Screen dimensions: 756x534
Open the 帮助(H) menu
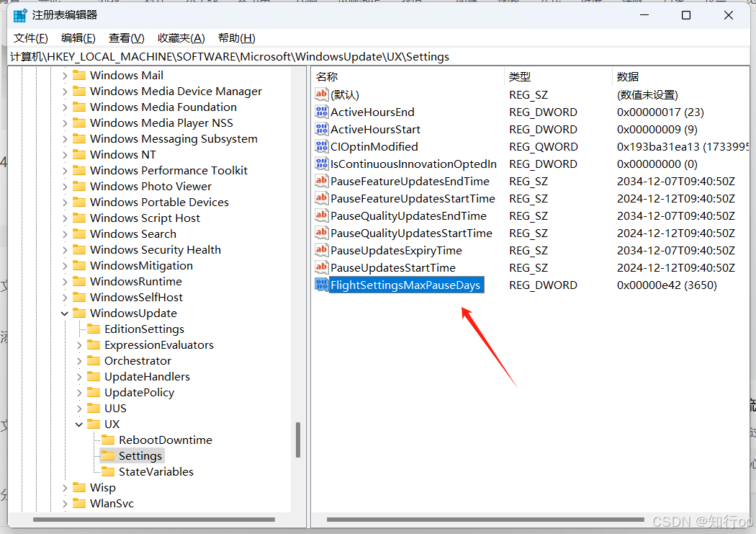[x=236, y=38]
